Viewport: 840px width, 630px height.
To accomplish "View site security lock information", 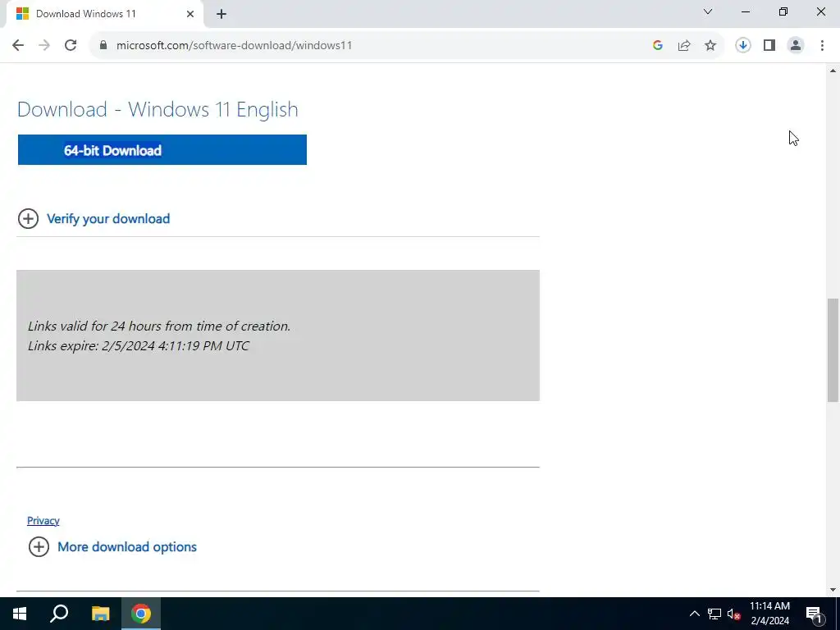I will [x=103, y=46].
